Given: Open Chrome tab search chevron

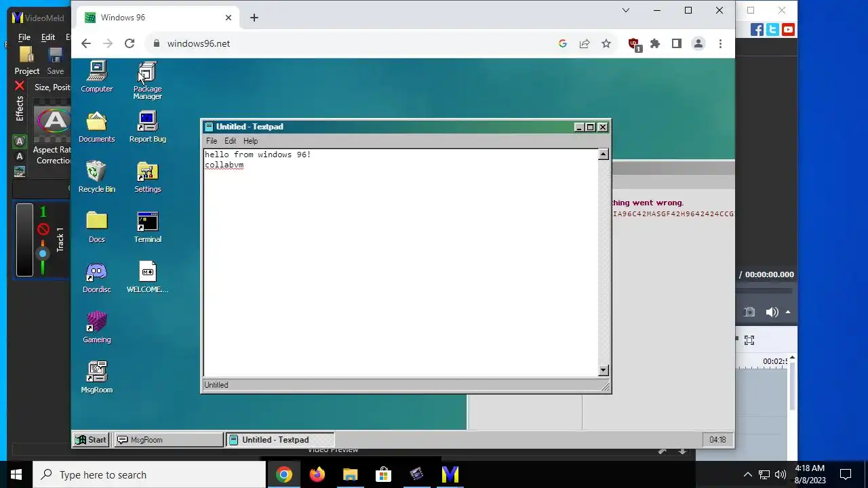Looking at the screenshot, I should 626,10.
